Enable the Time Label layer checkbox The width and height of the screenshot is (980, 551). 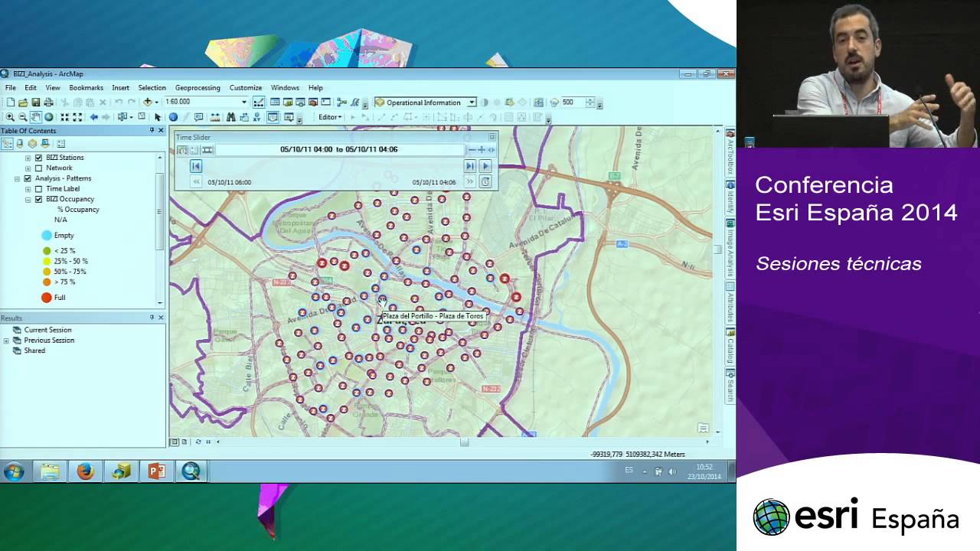(38, 189)
